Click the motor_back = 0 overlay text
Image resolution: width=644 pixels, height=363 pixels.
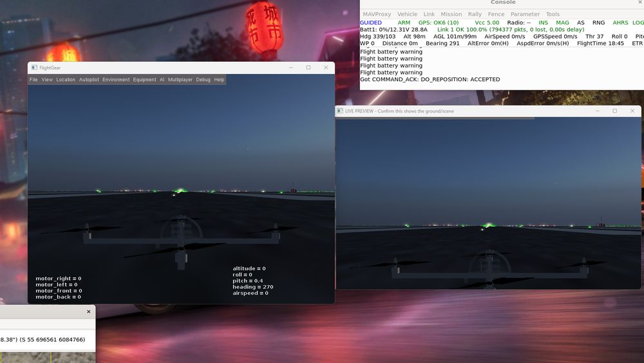pyautogui.click(x=58, y=297)
